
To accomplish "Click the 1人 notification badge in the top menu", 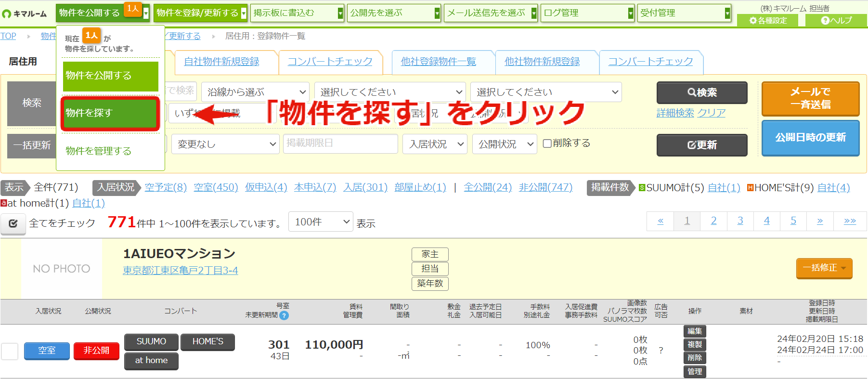I will pos(132,9).
